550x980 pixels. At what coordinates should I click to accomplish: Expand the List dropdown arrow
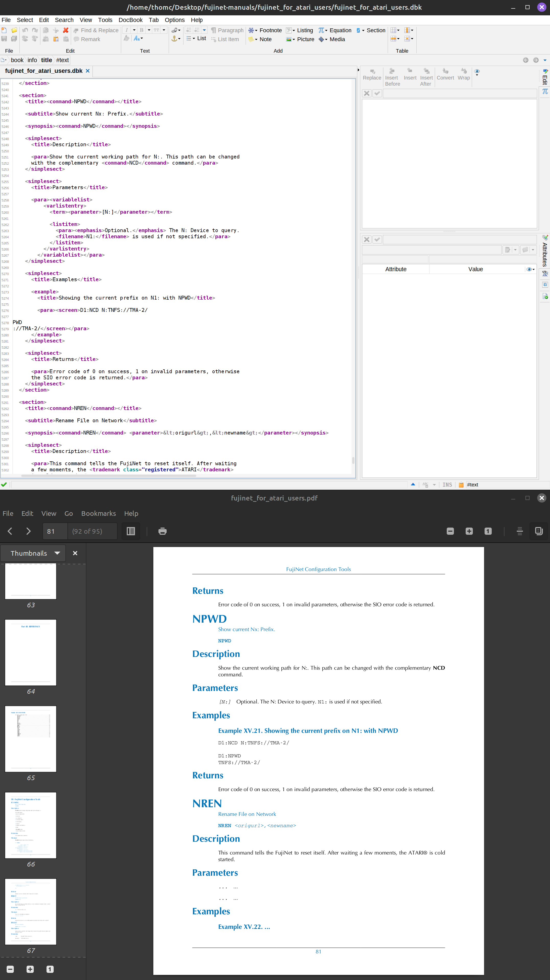194,38
